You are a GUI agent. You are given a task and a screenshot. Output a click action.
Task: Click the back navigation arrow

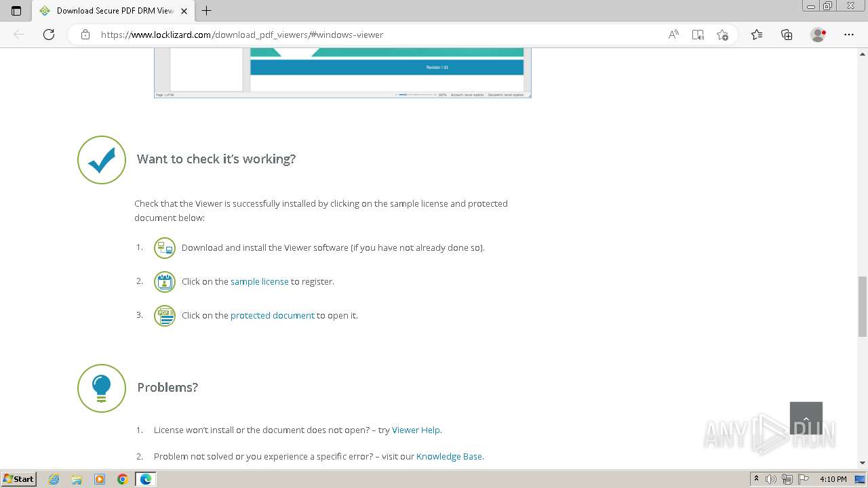coord(19,35)
